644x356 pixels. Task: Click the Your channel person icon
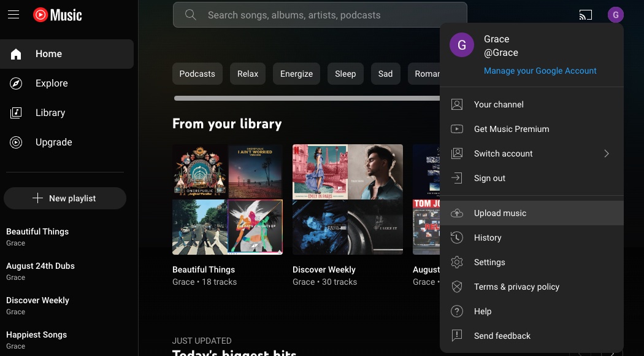(x=457, y=104)
